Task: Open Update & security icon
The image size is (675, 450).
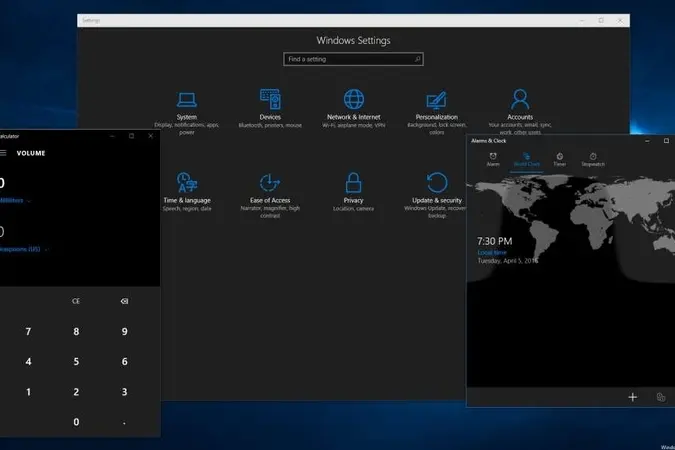Action: 437,182
